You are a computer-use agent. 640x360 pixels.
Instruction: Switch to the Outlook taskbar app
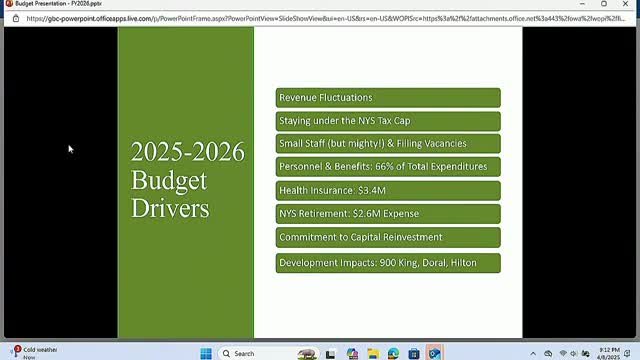[x=435, y=353]
